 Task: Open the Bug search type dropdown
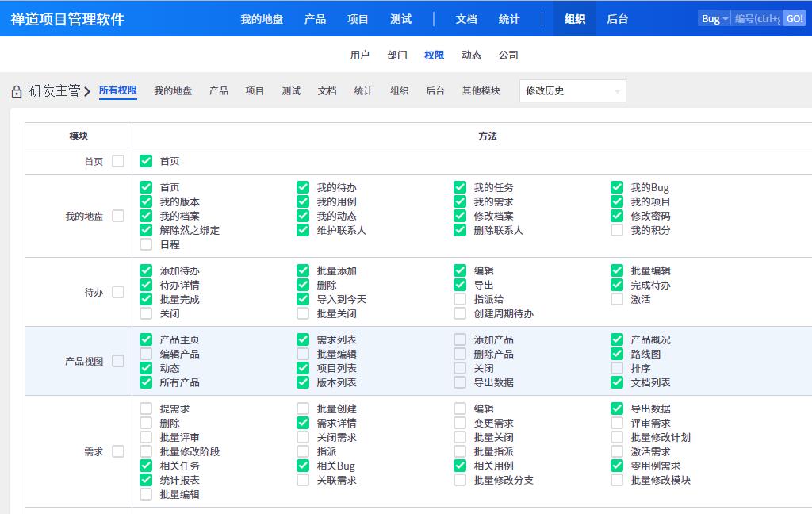point(714,19)
